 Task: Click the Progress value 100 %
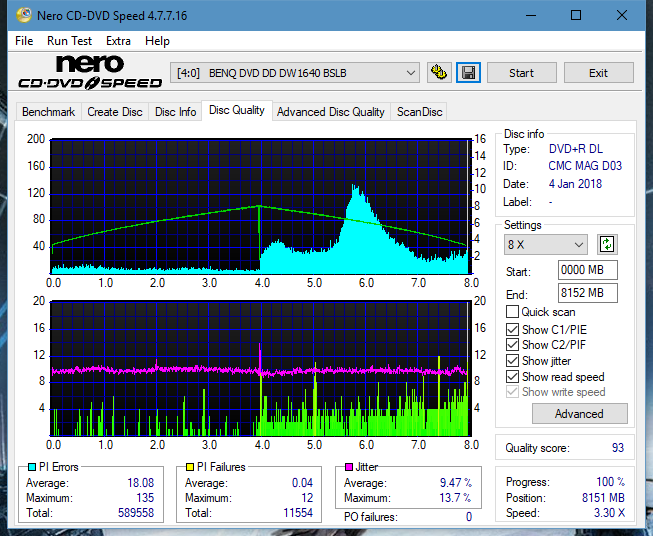tap(611, 482)
